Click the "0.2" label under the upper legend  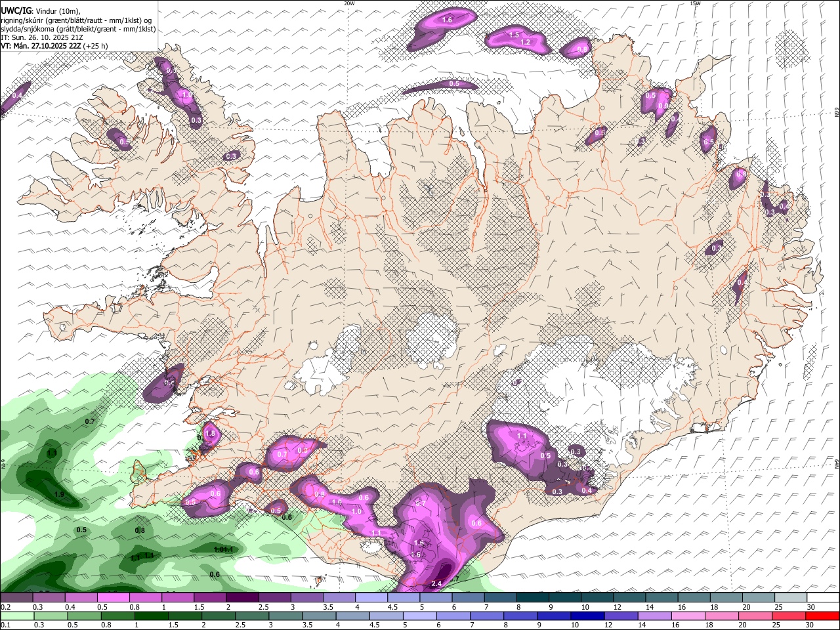pyautogui.click(x=5, y=607)
